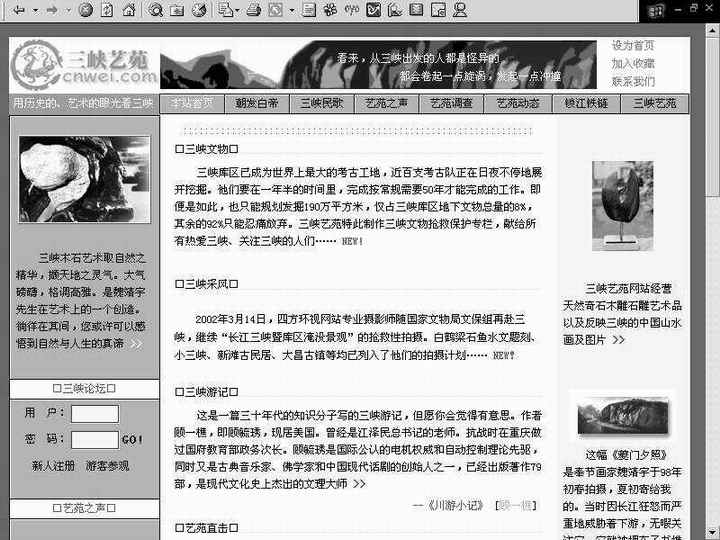
Task: Go to the browser Home page
Action: click(129, 10)
